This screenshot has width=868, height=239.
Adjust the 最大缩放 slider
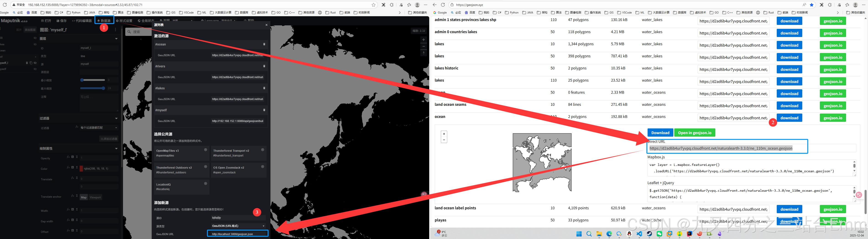pos(93,88)
